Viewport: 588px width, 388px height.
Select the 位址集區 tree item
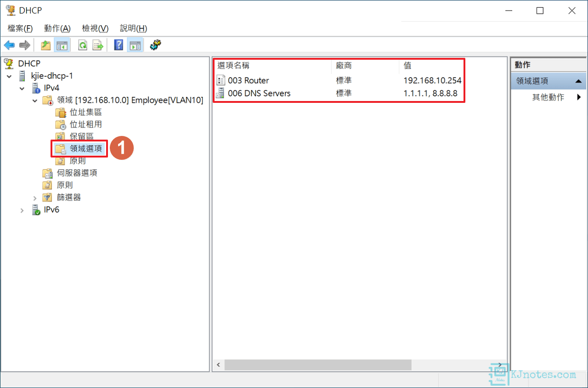[x=85, y=112]
